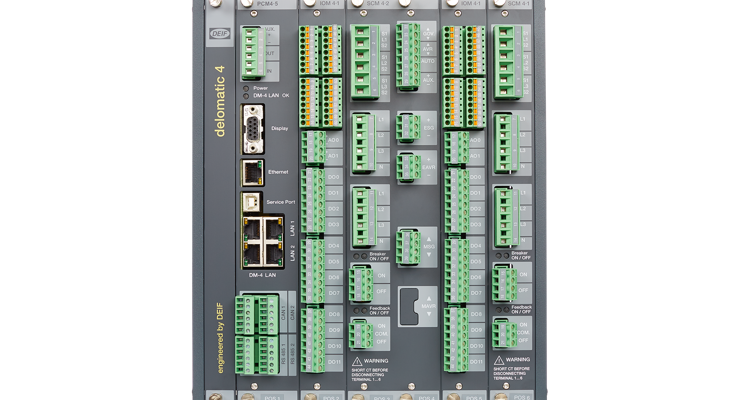The height and width of the screenshot is (400, 740).
Task: Click the Breaker ON / OFF LEDs in SCM 4-1
Action: click(x=503, y=255)
